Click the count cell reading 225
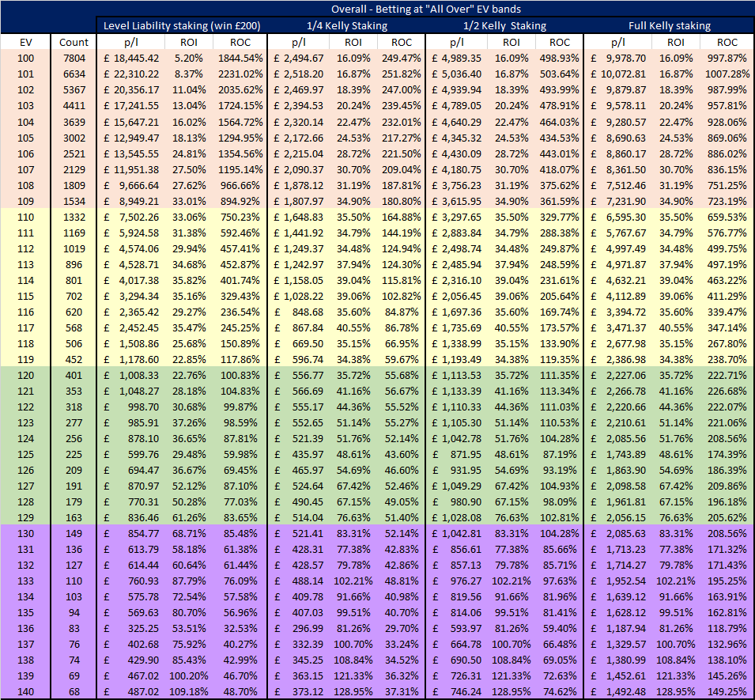The image size is (755, 700). pyautogui.click(x=74, y=456)
